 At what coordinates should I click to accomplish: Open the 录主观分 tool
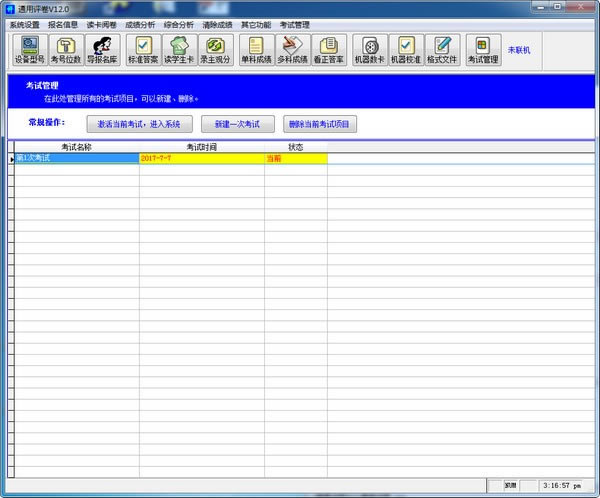(214, 50)
